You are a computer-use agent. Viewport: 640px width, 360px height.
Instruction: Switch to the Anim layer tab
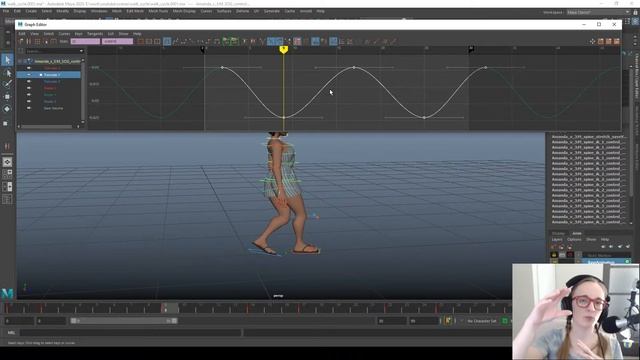click(577, 233)
